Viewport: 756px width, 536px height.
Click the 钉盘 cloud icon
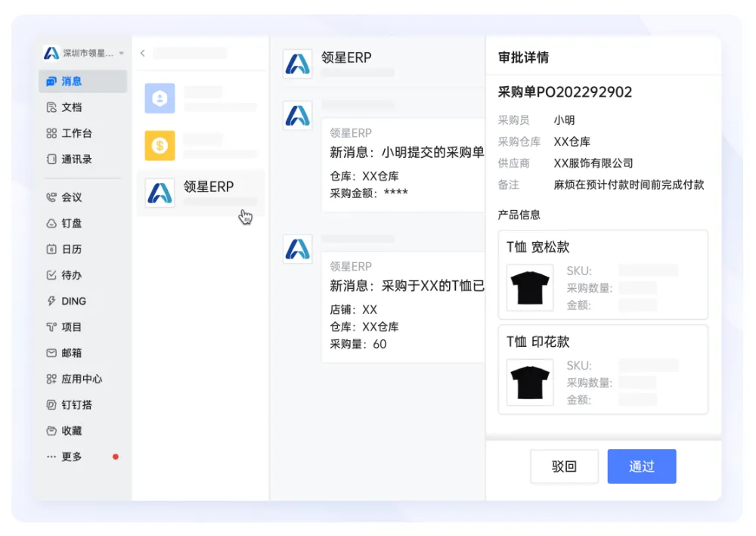pos(51,223)
